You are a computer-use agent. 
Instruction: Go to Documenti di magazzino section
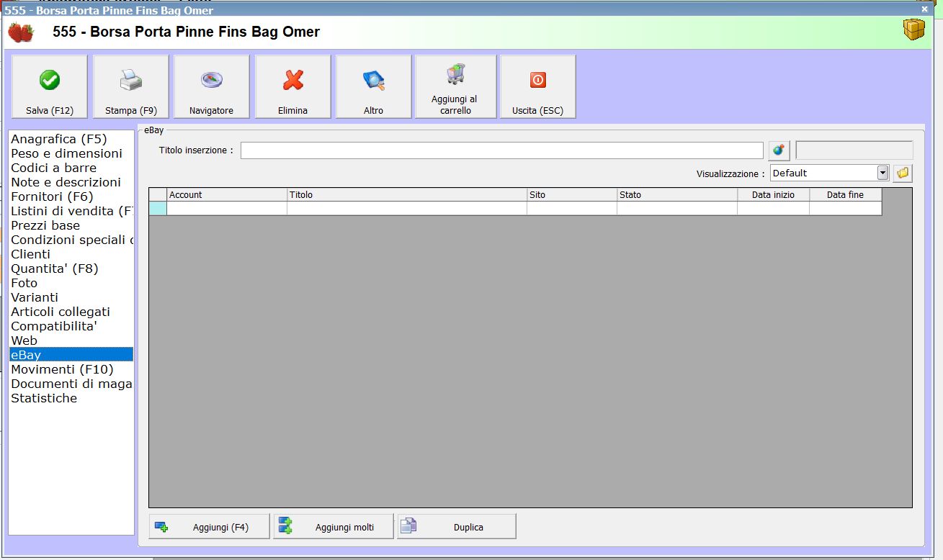pos(71,384)
